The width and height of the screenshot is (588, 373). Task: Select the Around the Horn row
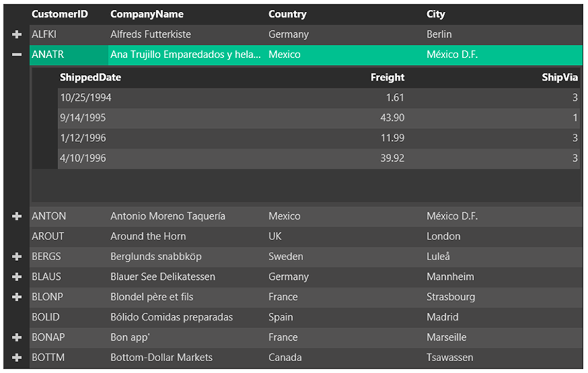(148, 237)
